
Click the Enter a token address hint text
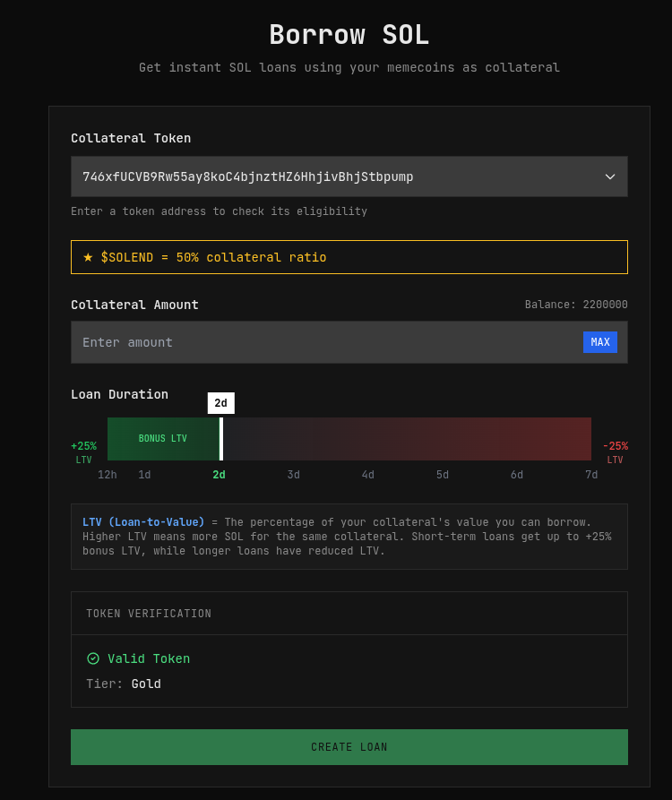(219, 211)
